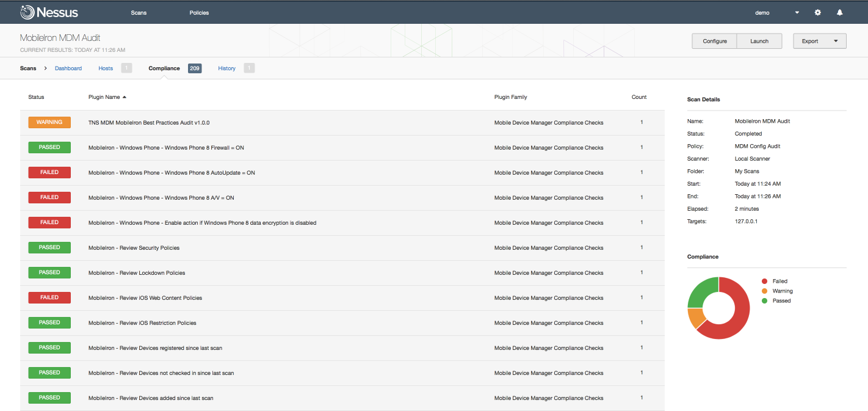Sort by Plugin Name column arrow
The height and width of the screenshot is (411, 868).
[x=125, y=97]
